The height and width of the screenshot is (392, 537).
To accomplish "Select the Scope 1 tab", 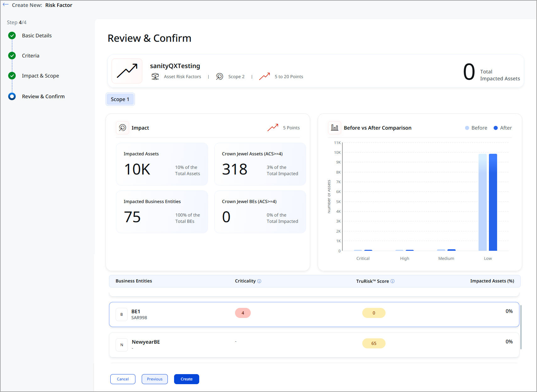I will [x=120, y=99].
